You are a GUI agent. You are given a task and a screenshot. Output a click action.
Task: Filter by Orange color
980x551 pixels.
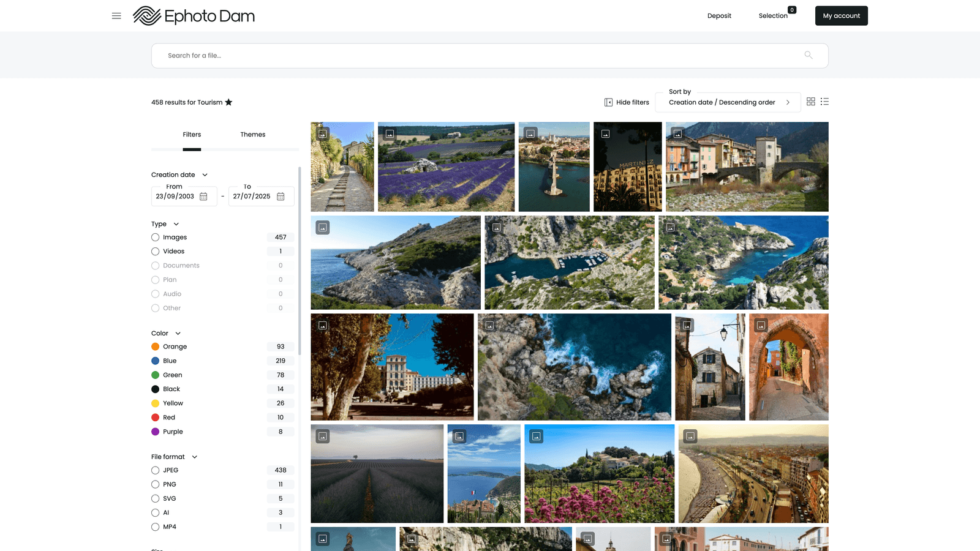pos(155,347)
